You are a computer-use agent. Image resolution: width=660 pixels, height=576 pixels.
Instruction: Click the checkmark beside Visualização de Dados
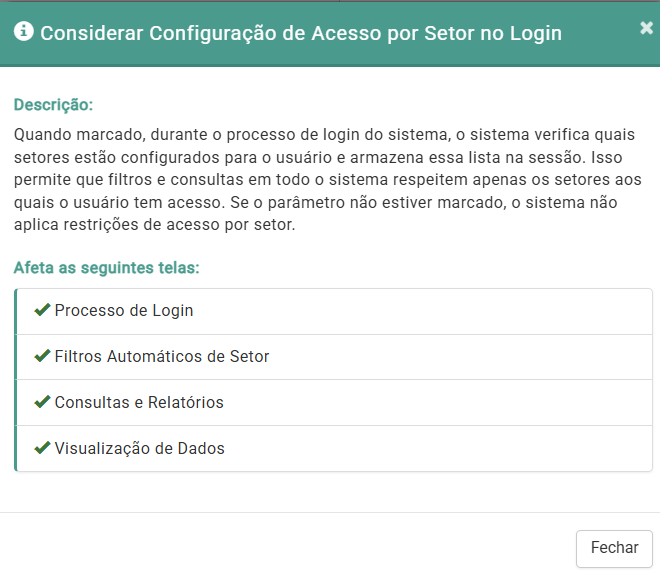(x=42, y=448)
